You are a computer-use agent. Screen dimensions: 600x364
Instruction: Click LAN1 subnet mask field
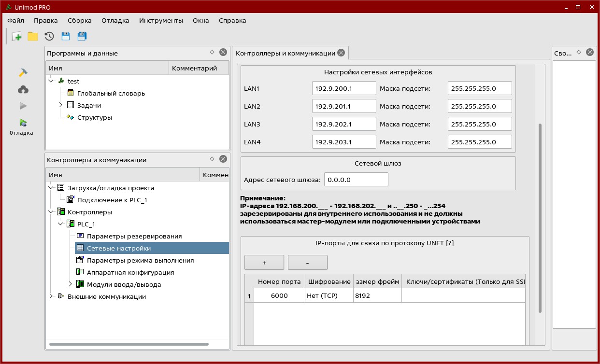coord(480,88)
